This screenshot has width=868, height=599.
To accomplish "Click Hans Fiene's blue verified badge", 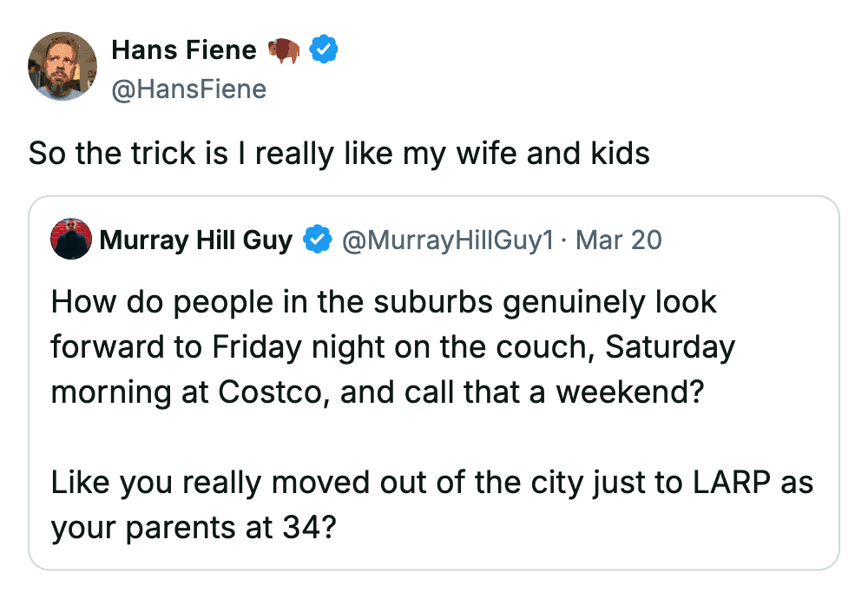I will pyautogui.click(x=323, y=51).
